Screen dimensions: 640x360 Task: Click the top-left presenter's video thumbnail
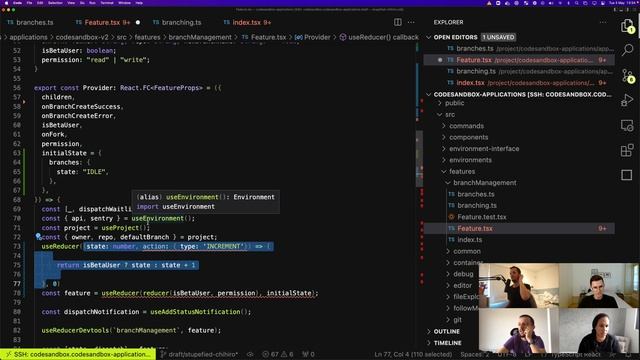tap(519, 285)
